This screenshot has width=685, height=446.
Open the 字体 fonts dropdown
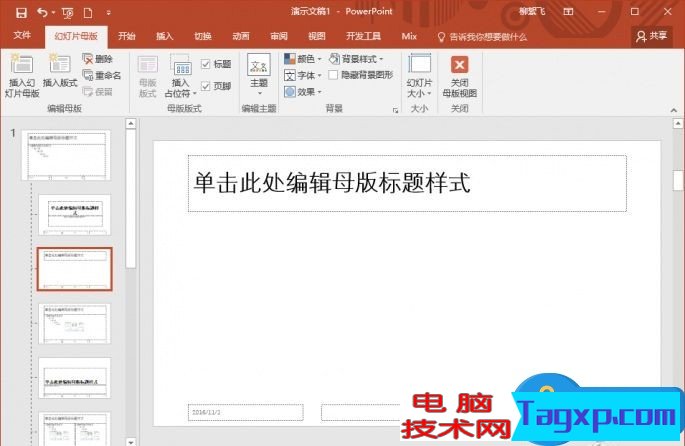pyautogui.click(x=303, y=75)
